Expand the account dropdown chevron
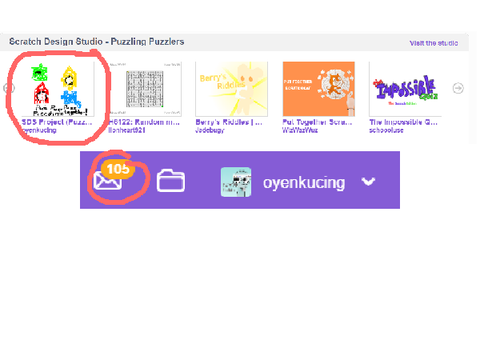The height and width of the screenshot is (360, 480). pos(368,182)
